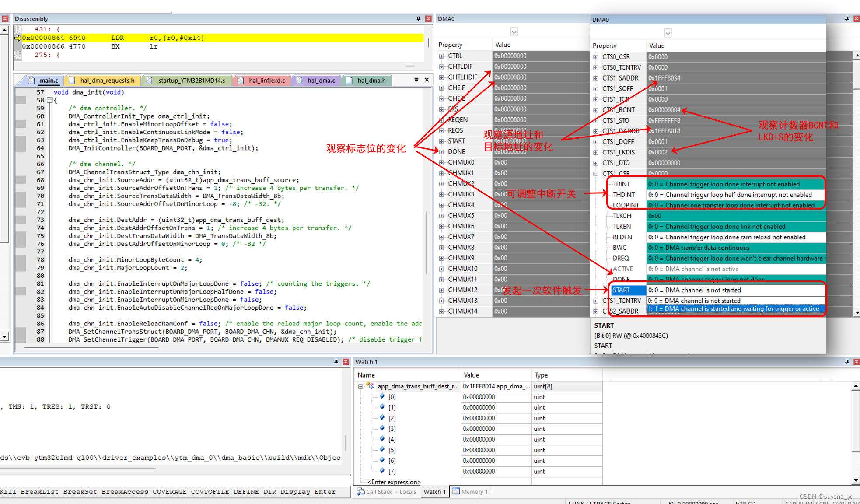Switch to hal_dma_requests.h tab
860x504 pixels.
(103, 80)
